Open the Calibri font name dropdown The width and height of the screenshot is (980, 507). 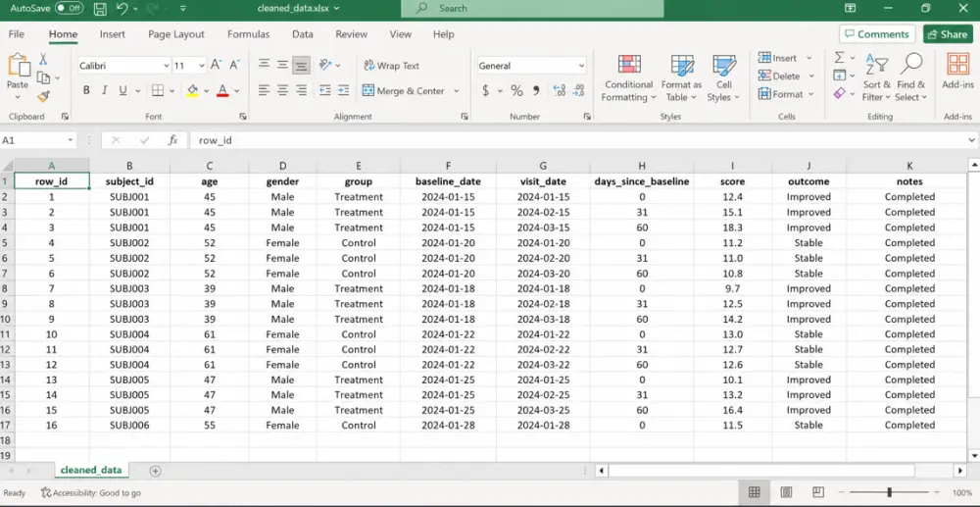167,66
